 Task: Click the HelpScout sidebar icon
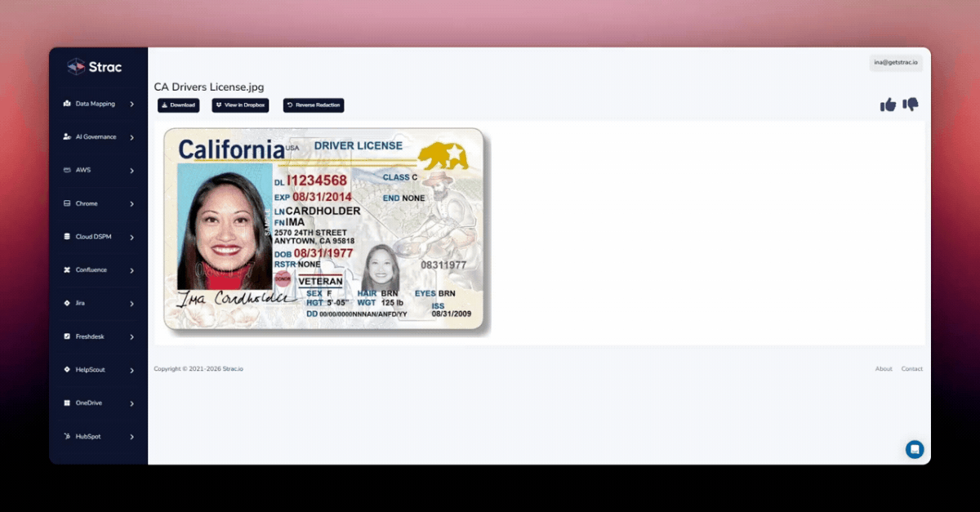[x=67, y=369]
